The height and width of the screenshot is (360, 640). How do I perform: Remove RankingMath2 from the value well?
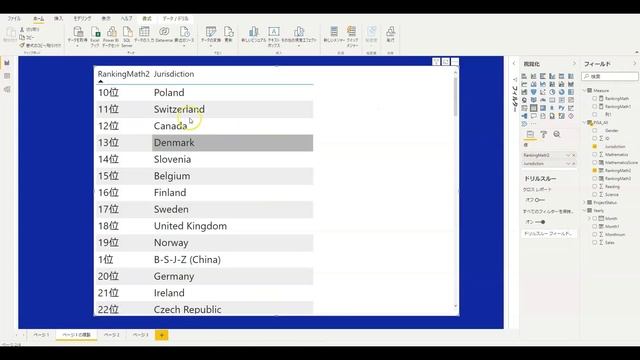coord(573,156)
